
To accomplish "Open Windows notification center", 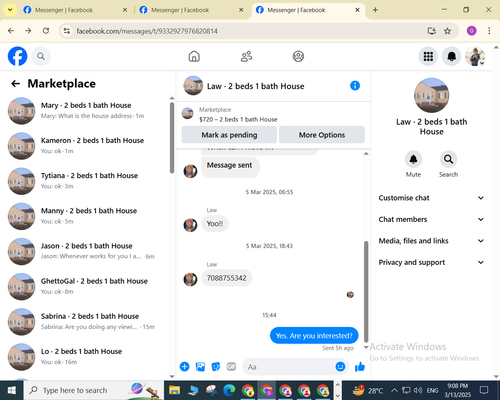I will point(484,390).
